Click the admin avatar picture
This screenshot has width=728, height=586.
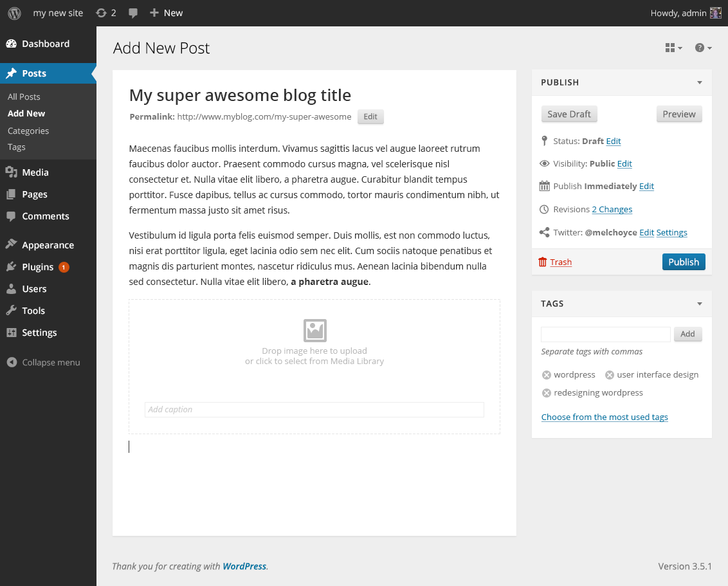click(716, 13)
